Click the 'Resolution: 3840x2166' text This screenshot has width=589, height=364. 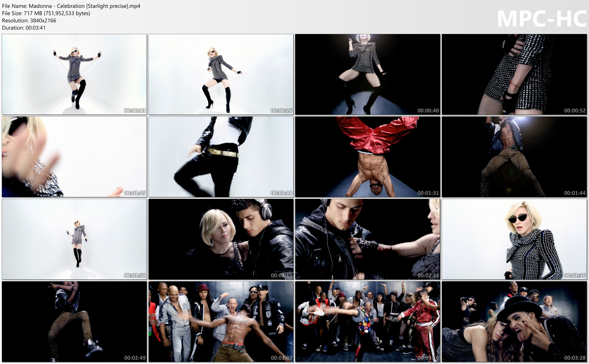(29, 20)
